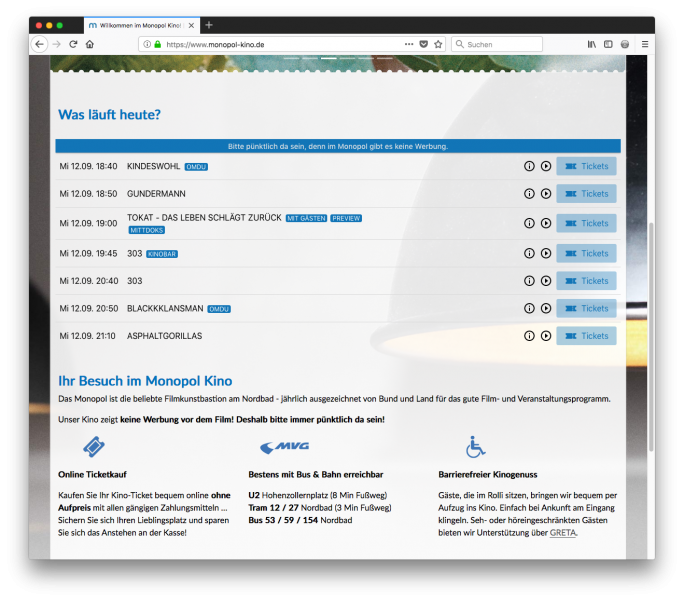The height and width of the screenshot is (600, 684).
Task: Show site information icon in address bar
Action: click(147, 44)
